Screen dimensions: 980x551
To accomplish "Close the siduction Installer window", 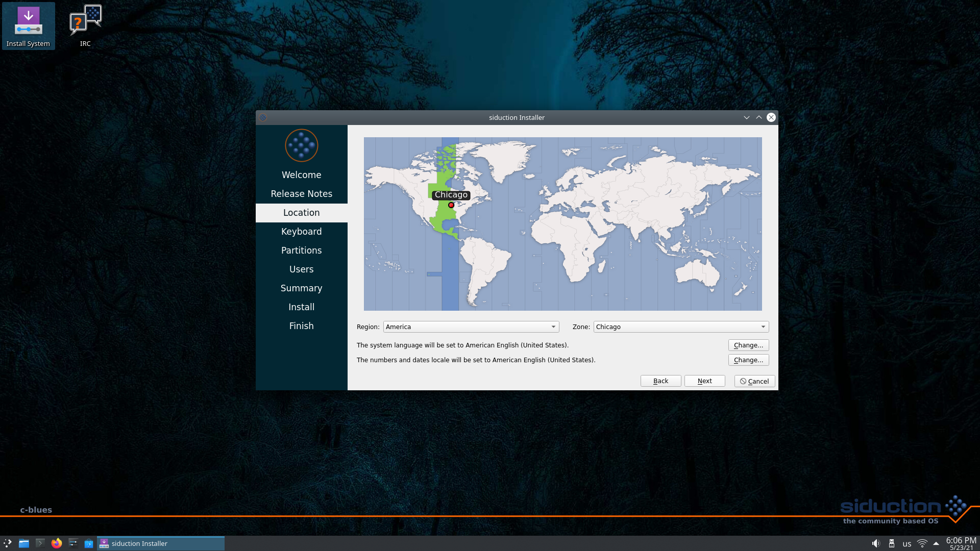I will (x=771, y=117).
